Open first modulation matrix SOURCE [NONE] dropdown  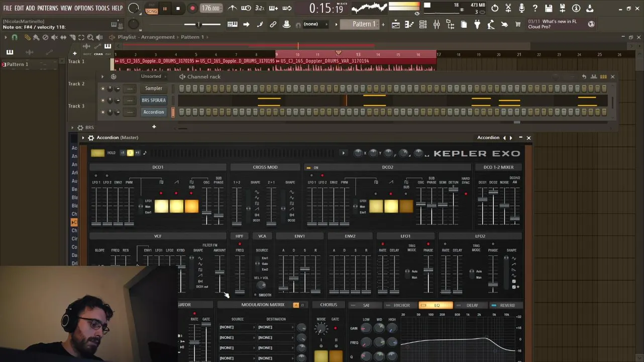pos(237,327)
